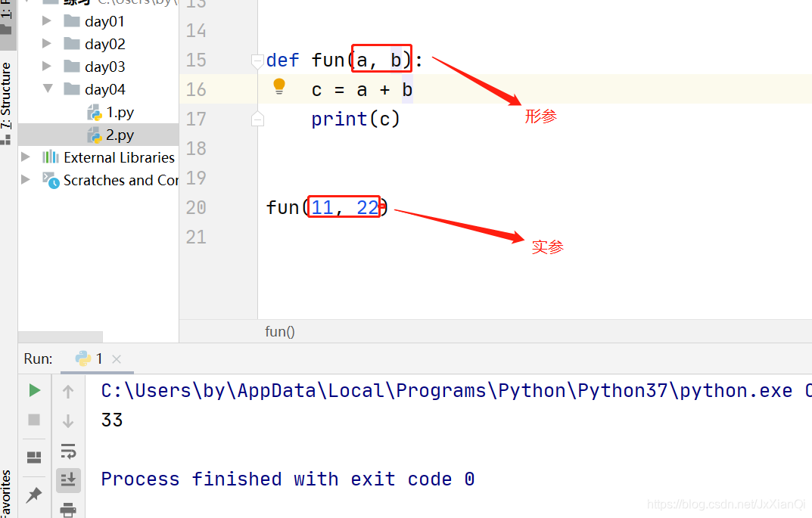This screenshot has height=518, width=812.
Task: Select the day02 folder
Action: point(104,44)
